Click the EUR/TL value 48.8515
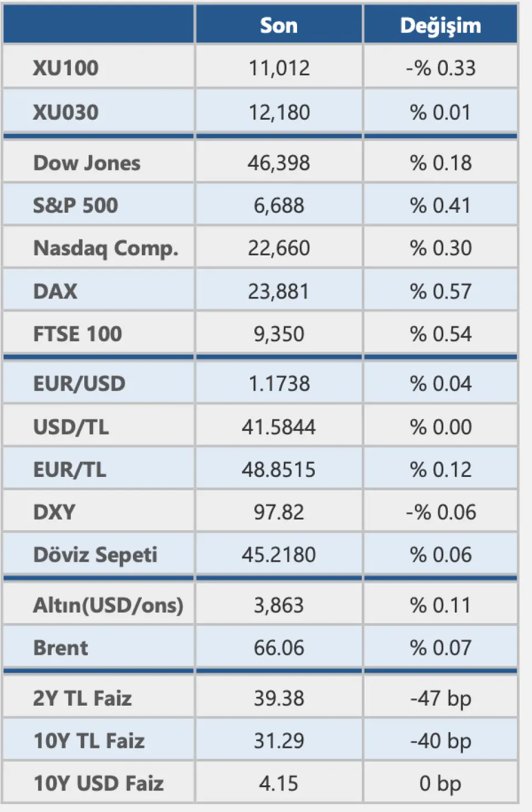This screenshot has width=532, height=812. coord(279,470)
